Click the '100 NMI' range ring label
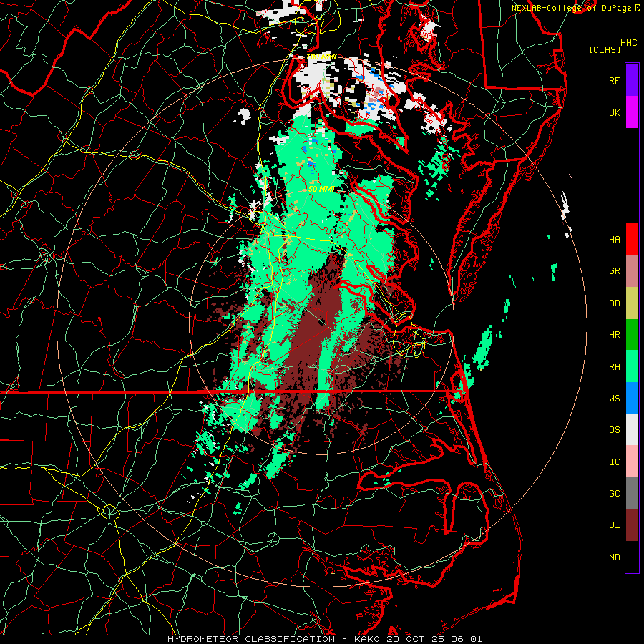The height and width of the screenshot is (644, 644). pos(321,57)
